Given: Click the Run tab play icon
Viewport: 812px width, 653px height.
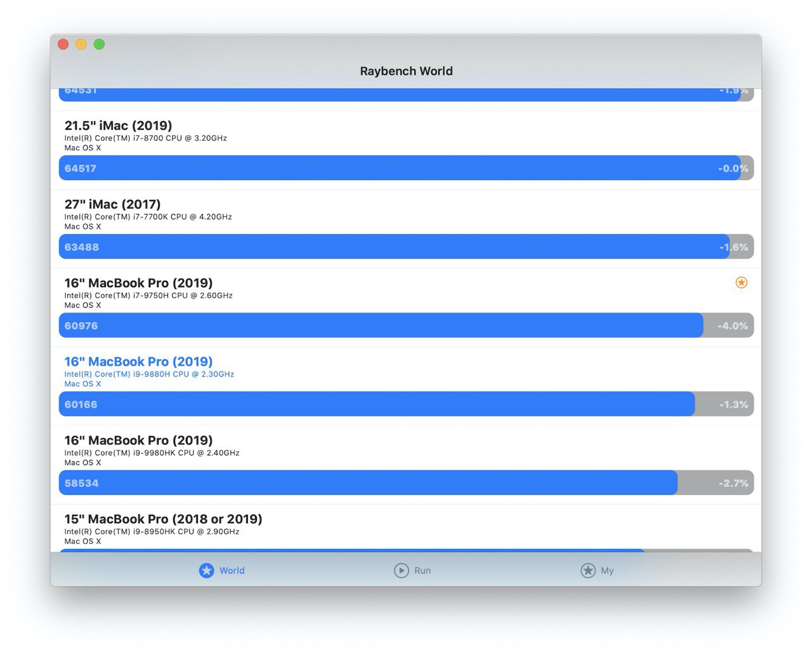Looking at the screenshot, I should [401, 571].
